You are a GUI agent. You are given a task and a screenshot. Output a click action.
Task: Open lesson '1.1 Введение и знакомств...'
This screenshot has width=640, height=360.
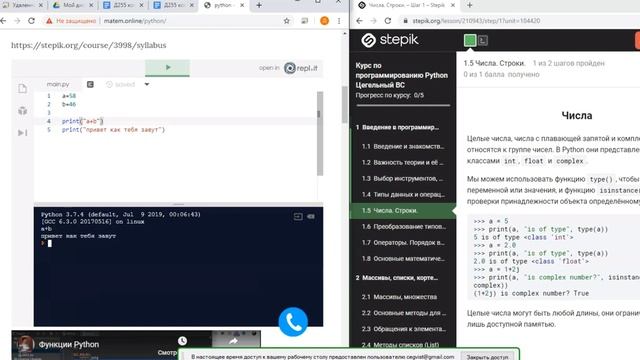point(402,147)
